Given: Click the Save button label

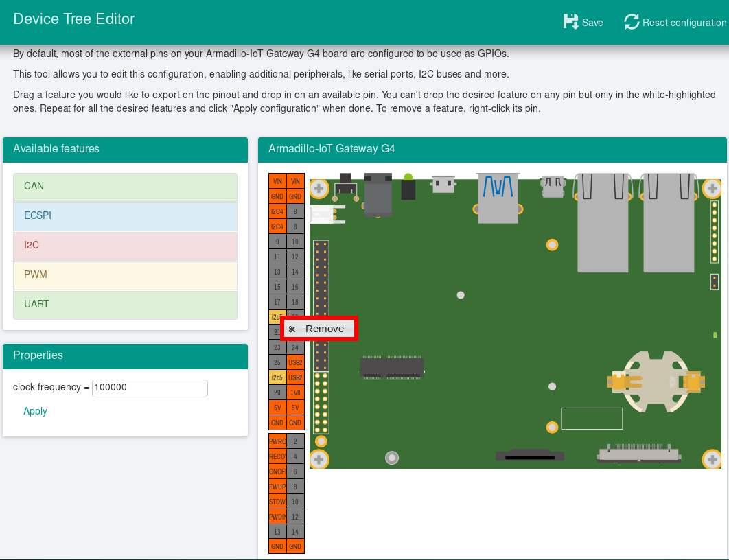Looking at the screenshot, I should [x=592, y=23].
